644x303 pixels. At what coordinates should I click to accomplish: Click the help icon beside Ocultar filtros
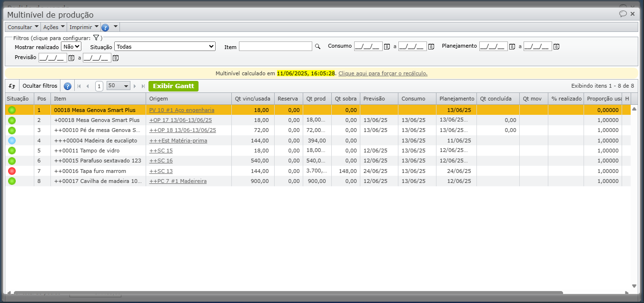point(68,86)
